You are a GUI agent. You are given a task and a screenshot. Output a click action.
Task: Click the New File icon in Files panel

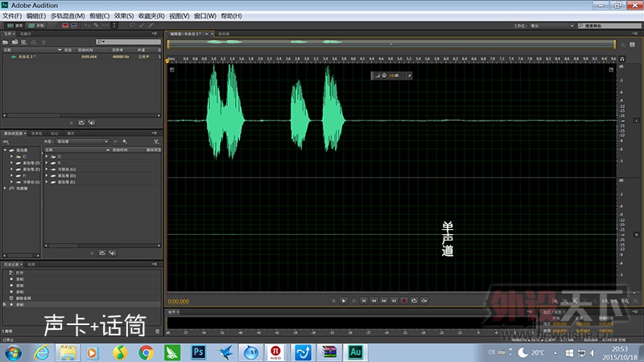[x=24, y=42]
